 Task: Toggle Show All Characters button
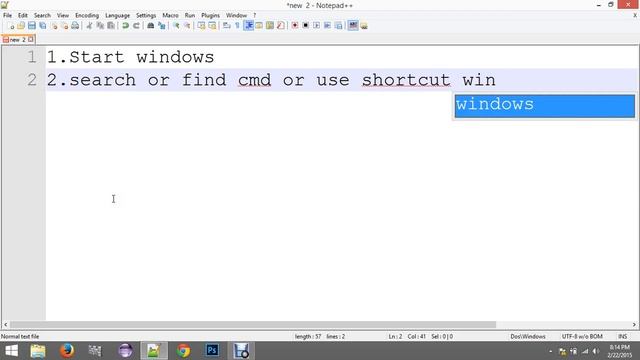click(x=237, y=26)
